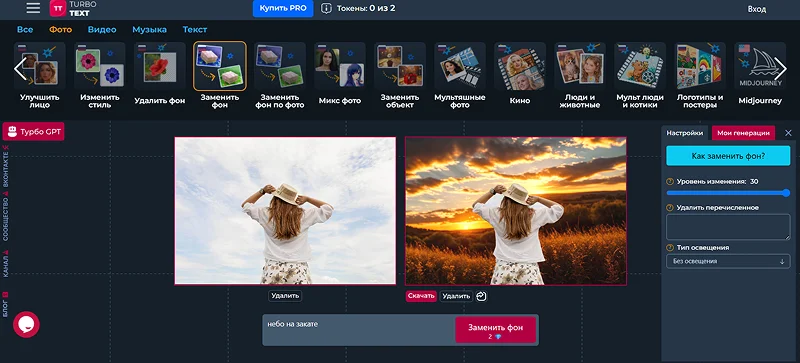Select the Заменить фон по фото tool
The image size is (800, 363).
coord(280,76)
